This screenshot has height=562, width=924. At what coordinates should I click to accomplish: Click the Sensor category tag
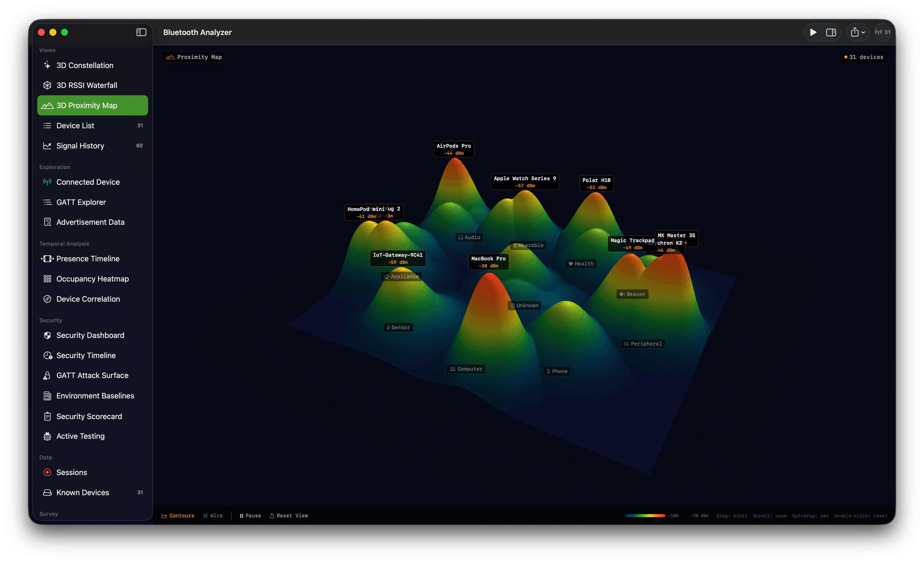(398, 327)
